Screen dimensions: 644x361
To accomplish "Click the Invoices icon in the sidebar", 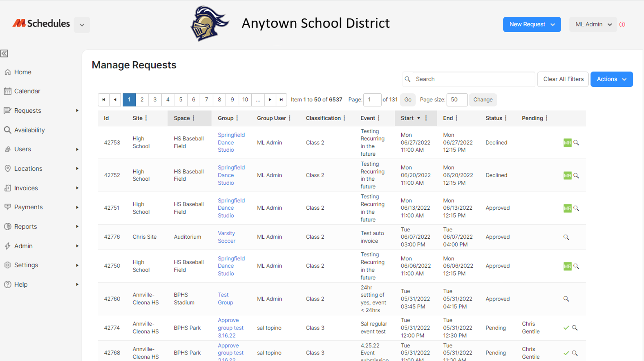I will pos(8,188).
